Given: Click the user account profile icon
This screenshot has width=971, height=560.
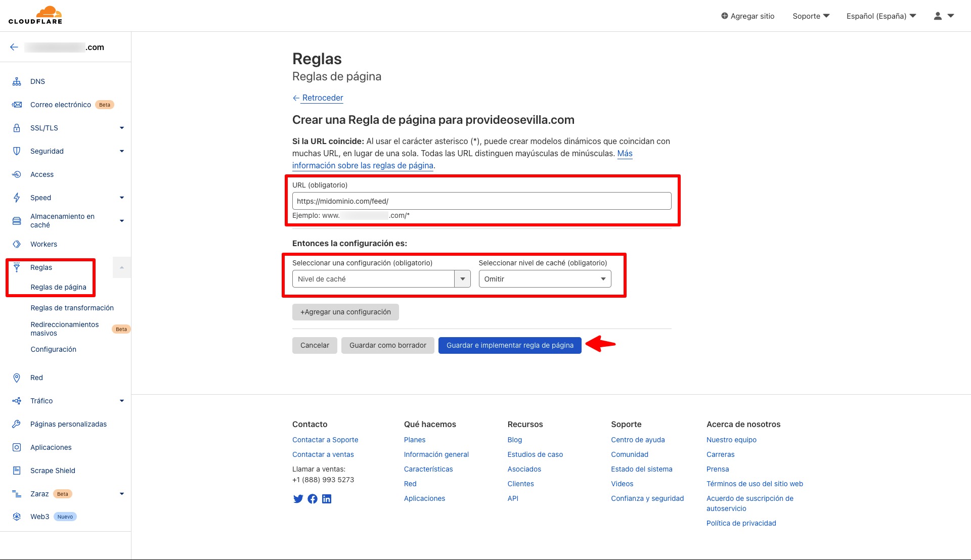Looking at the screenshot, I should 938,16.
